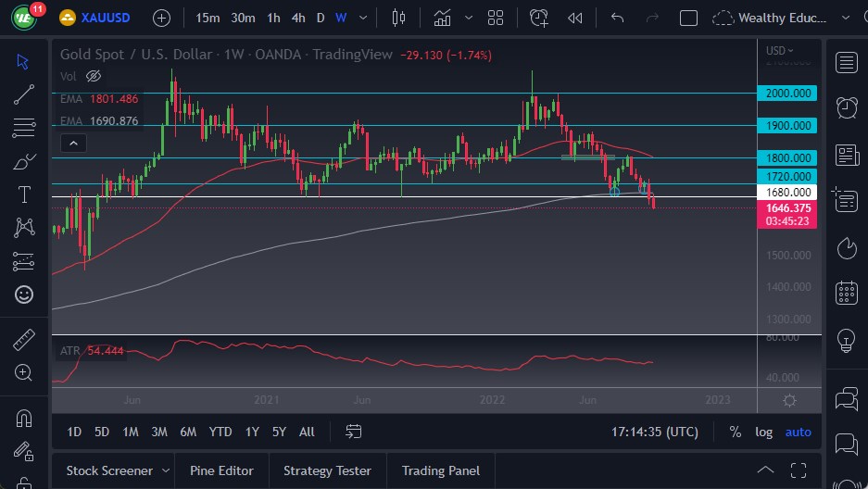Open the Alerts clock icon in right sidebar
The width and height of the screenshot is (868, 489).
846,107
